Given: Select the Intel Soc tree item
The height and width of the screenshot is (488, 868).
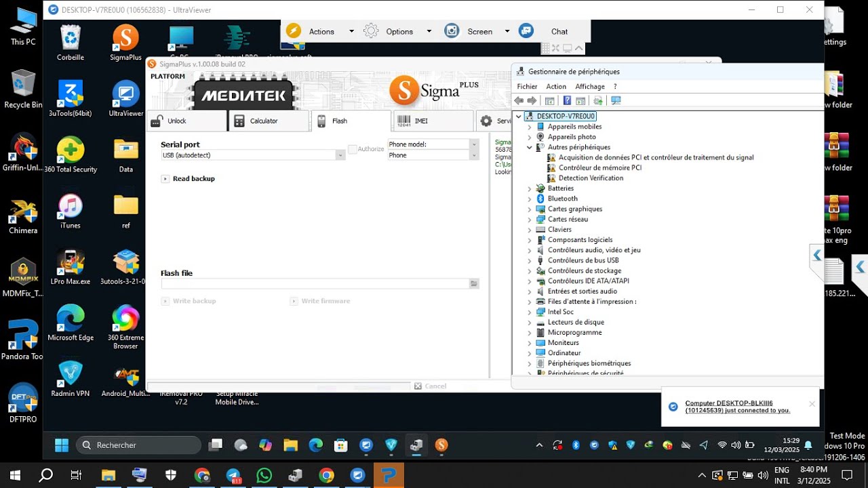Looking at the screenshot, I should click(560, 312).
